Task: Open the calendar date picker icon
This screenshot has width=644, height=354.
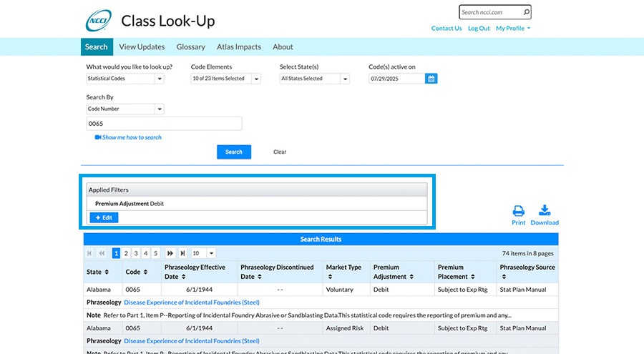Action: 431,79
